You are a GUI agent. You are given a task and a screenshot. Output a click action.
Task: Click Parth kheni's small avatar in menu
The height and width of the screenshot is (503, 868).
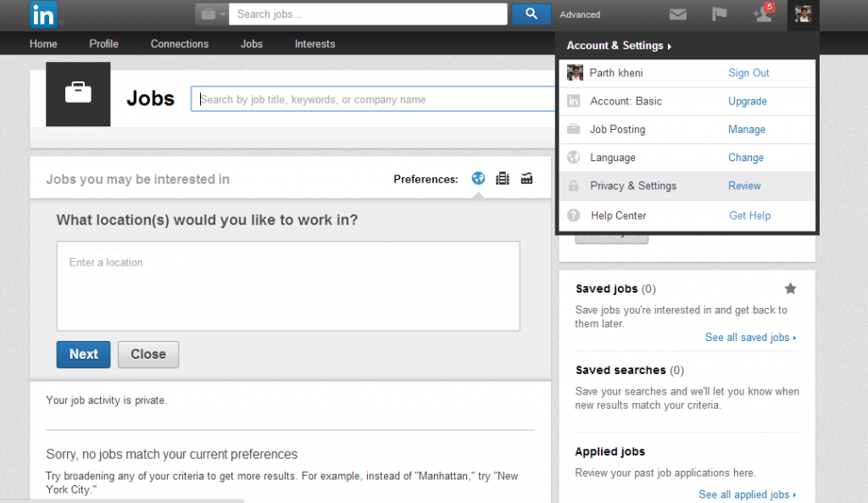(575, 73)
